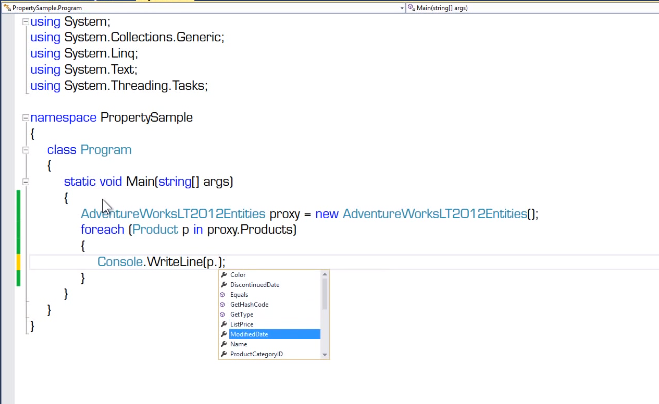Click the IntelliSense list scroll-down arrow
Screen dimensions: 659x404
324,355
